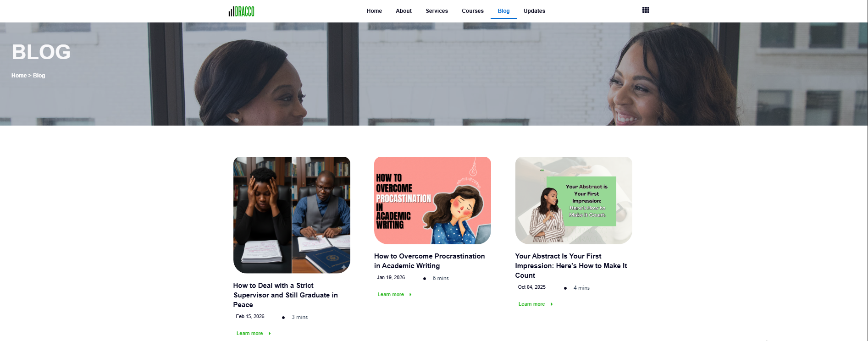The width and height of the screenshot is (868, 341).
Task: Open title Your Abstract Is Your First Impression
Action: pos(571,266)
